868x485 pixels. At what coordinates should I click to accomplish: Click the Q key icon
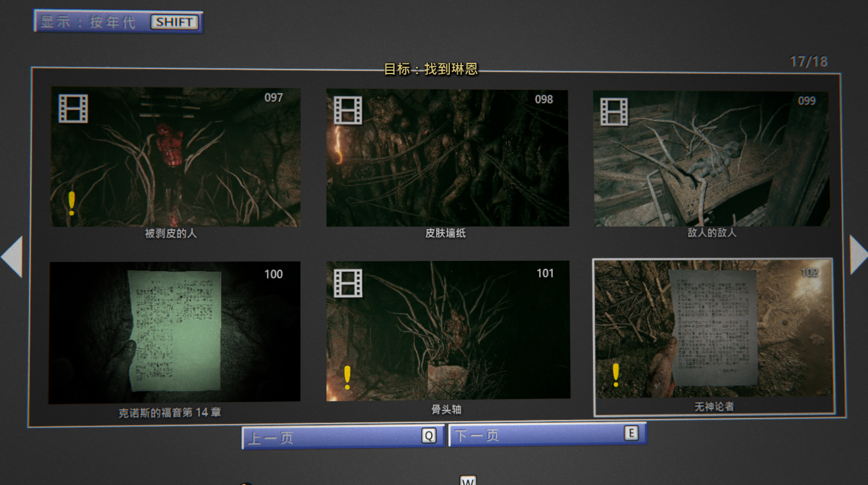(x=429, y=436)
